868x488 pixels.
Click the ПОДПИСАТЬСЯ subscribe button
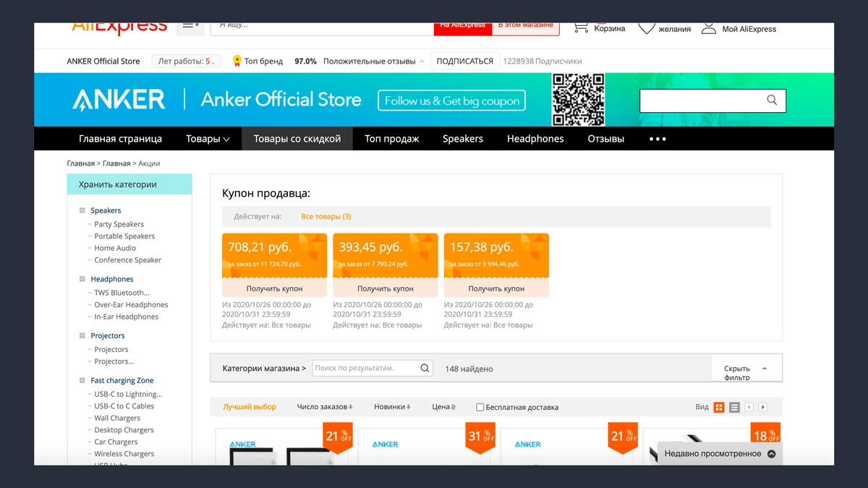465,61
